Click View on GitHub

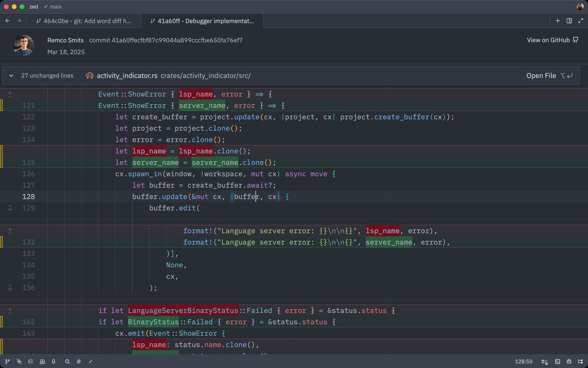point(552,40)
